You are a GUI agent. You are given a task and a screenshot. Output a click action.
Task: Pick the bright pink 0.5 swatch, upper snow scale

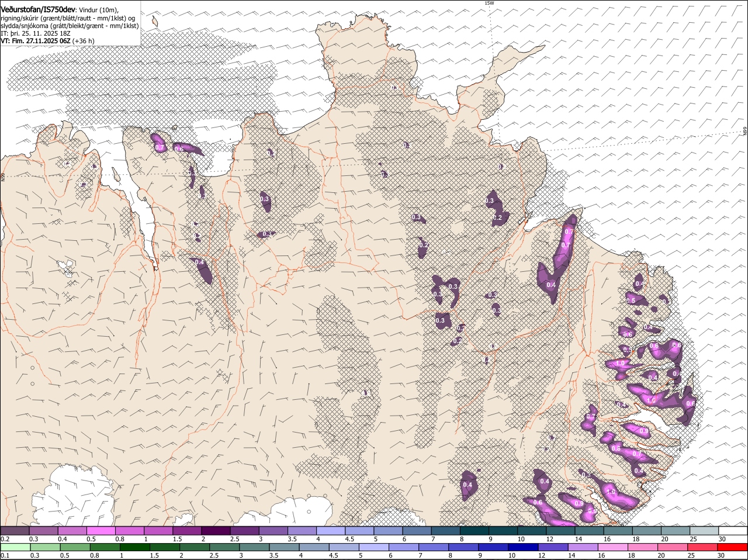(x=101, y=531)
